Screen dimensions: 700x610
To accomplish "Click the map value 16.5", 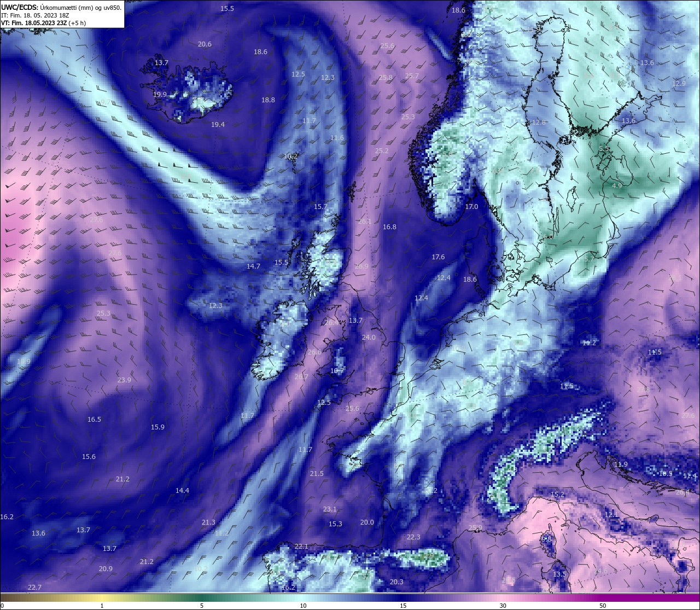I will 94,420.
